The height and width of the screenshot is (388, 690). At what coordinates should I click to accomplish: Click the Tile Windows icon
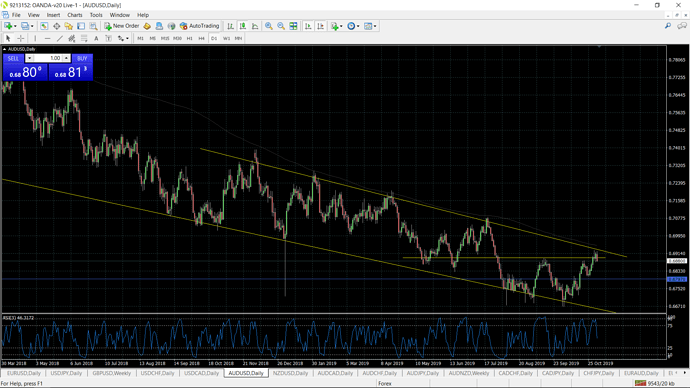pos(293,26)
